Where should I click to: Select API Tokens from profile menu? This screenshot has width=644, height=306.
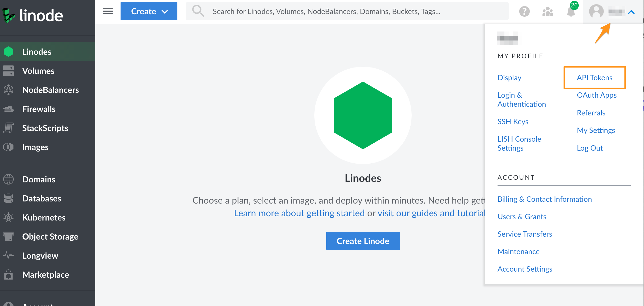coord(594,77)
